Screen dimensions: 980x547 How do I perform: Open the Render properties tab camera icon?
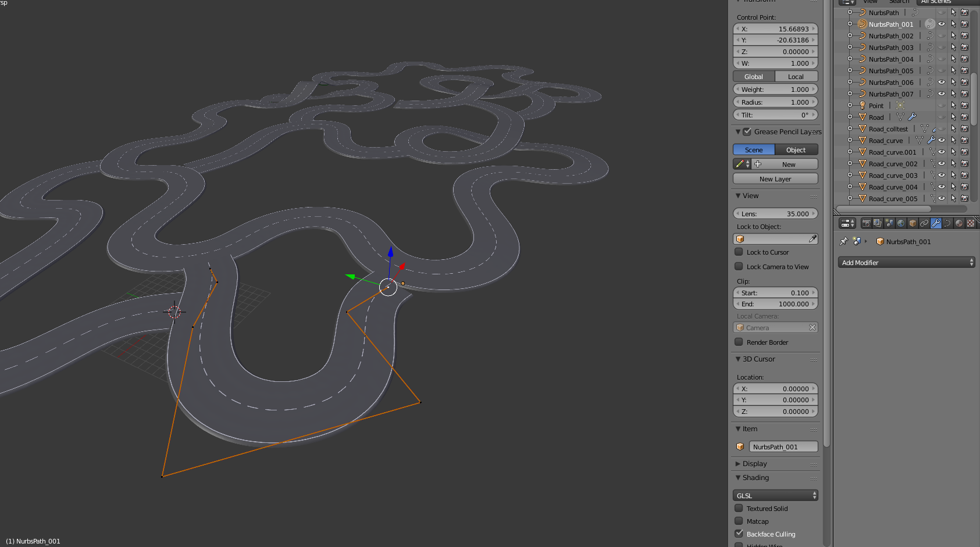coord(866,223)
